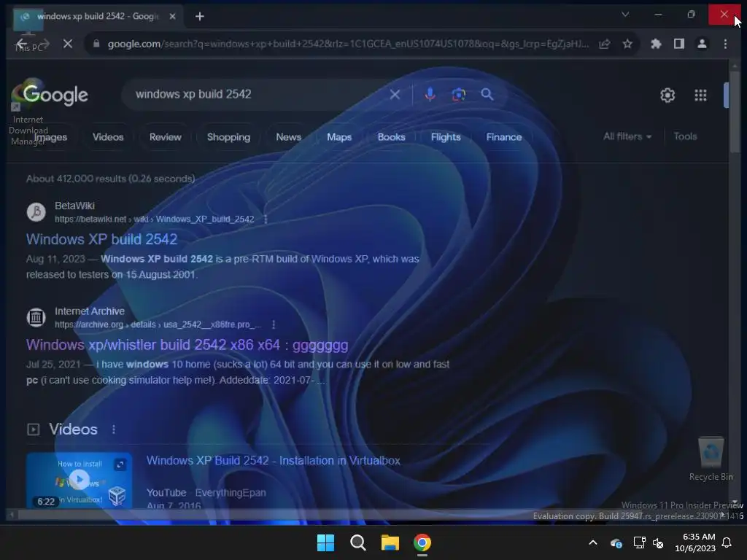Image resolution: width=747 pixels, height=560 pixels.
Task: Open the Extensions puzzle icon
Action: [656, 44]
